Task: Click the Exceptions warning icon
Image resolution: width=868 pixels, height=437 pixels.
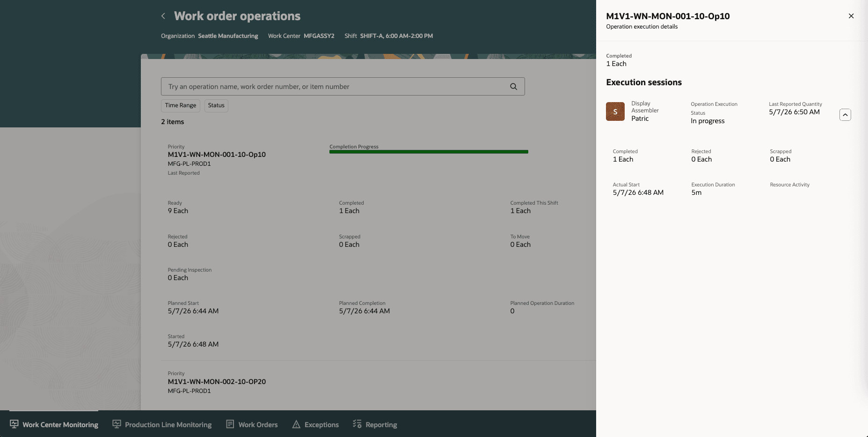Action: pyautogui.click(x=296, y=424)
